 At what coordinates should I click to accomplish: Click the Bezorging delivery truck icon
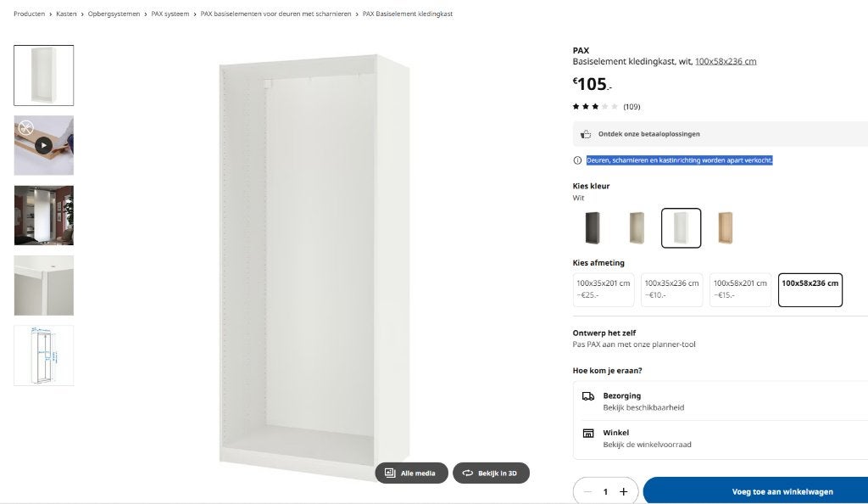(x=588, y=396)
